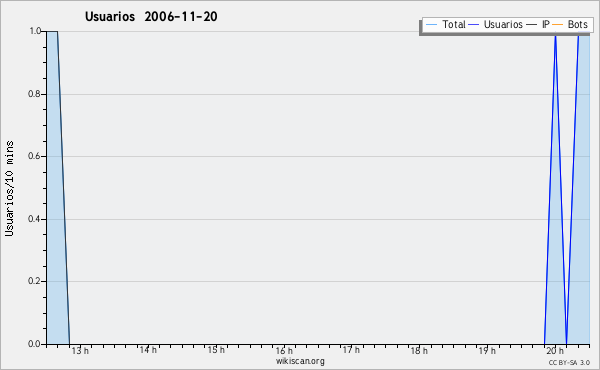Viewport: 600px width, 370px height.
Task: Click the 1.0 y-axis value
Action: [x=35, y=31]
